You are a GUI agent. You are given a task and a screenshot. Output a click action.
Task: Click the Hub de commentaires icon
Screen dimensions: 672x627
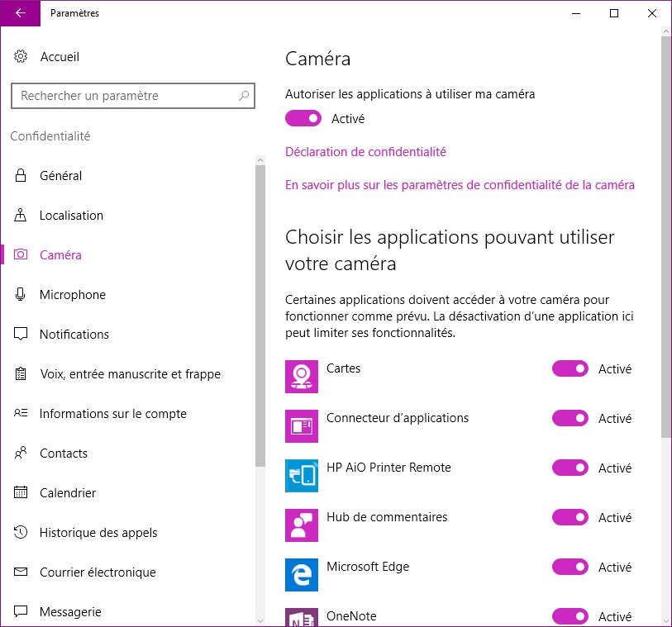[302, 525]
